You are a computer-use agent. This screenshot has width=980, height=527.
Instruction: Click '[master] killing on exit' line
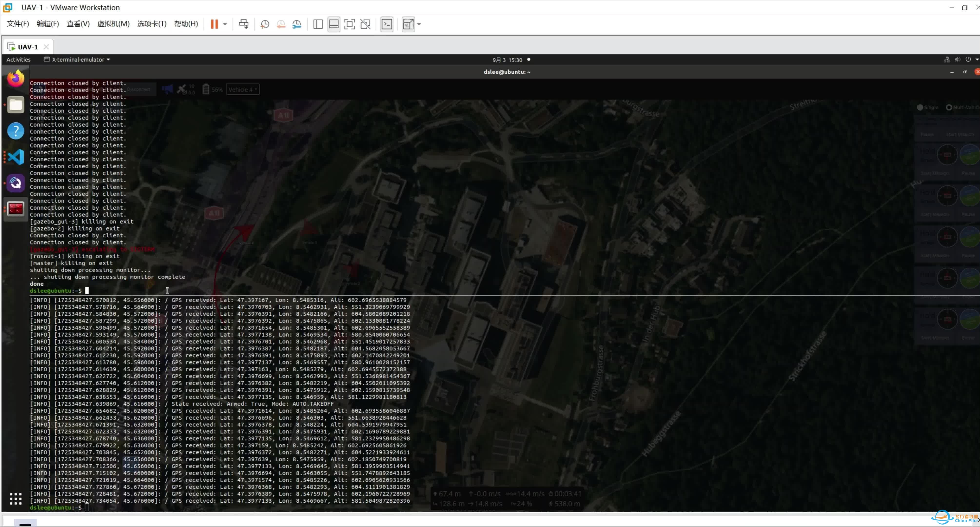(x=71, y=263)
